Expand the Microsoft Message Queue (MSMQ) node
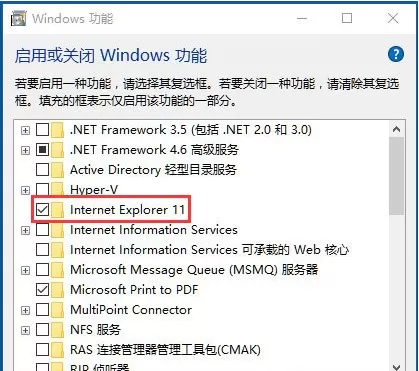 [25, 270]
